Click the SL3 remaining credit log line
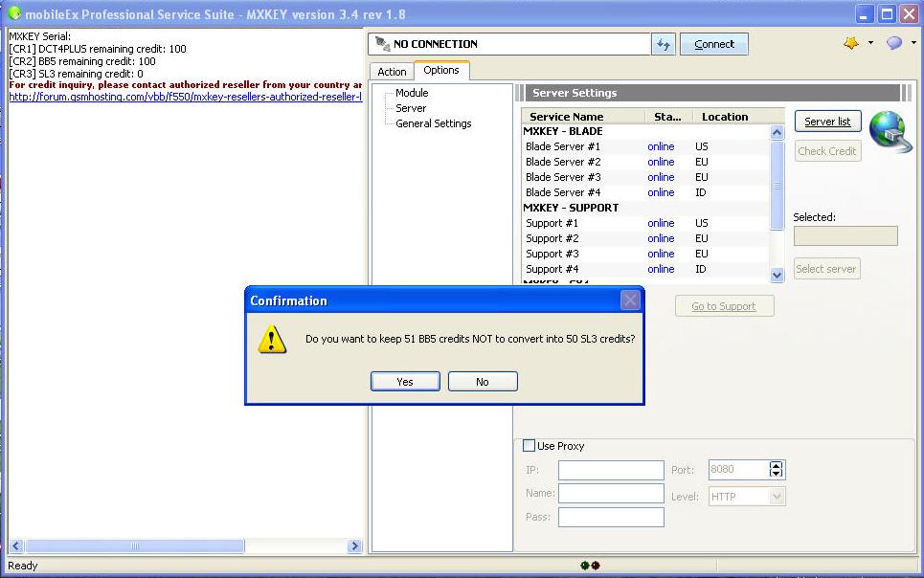 point(76,74)
